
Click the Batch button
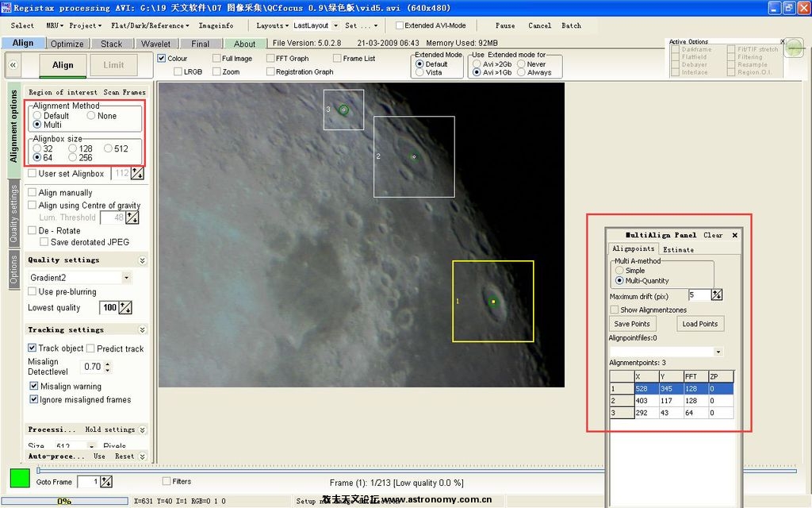[571, 25]
